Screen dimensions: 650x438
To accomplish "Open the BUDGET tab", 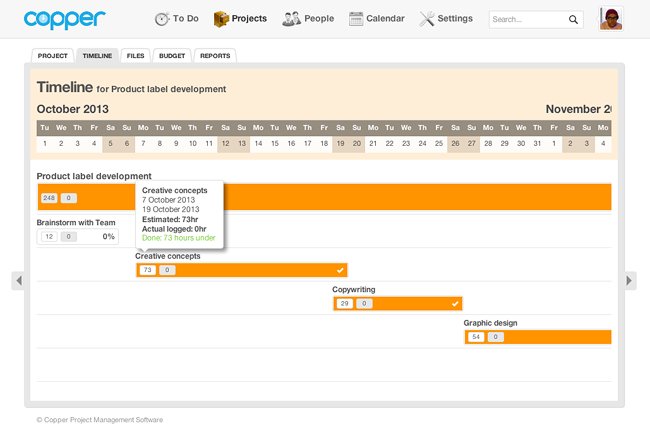I will pyautogui.click(x=172, y=56).
